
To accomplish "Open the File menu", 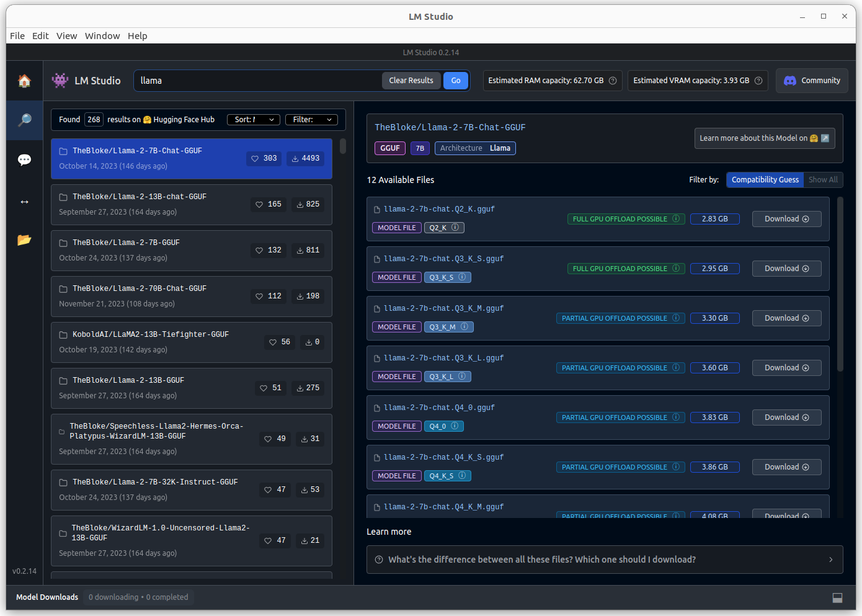I will click(x=17, y=36).
